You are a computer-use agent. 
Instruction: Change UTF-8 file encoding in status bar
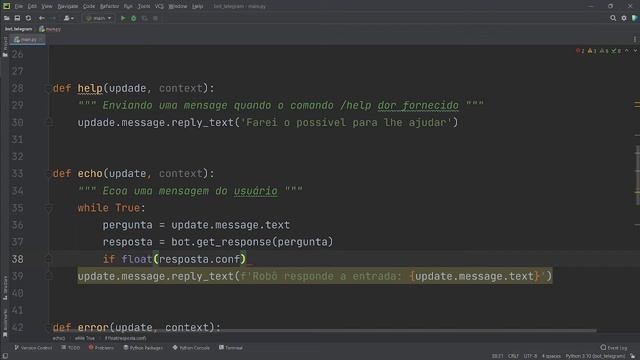[530, 356]
